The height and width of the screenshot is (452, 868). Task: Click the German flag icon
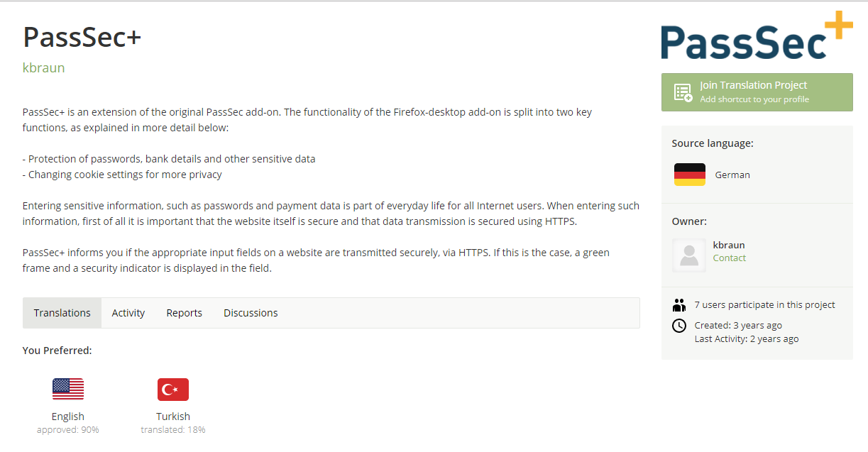(x=689, y=175)
